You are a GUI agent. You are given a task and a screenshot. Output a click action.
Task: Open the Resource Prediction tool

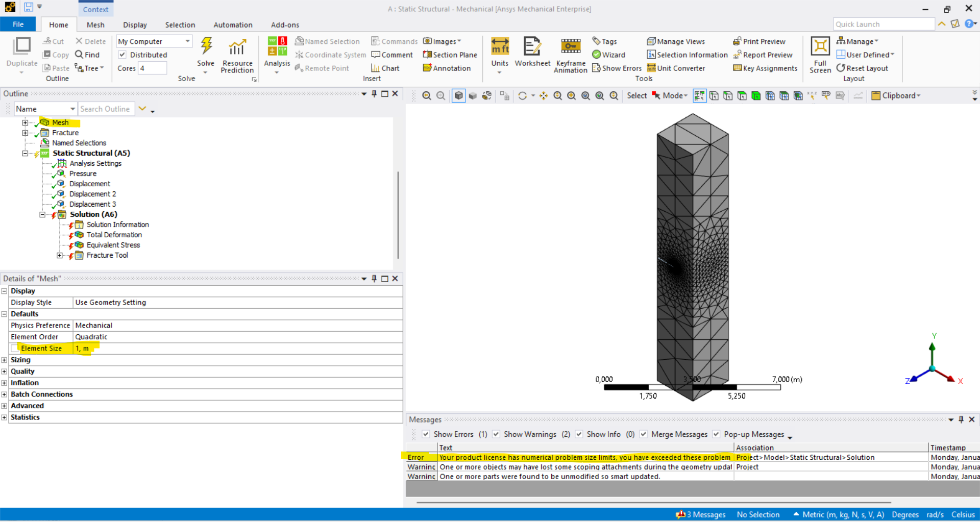[x=237, y=55]
